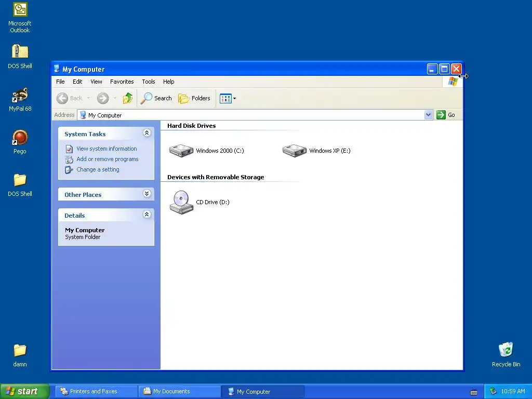
Task: Click the system tray network icon
Action: (x=494, y=391)
